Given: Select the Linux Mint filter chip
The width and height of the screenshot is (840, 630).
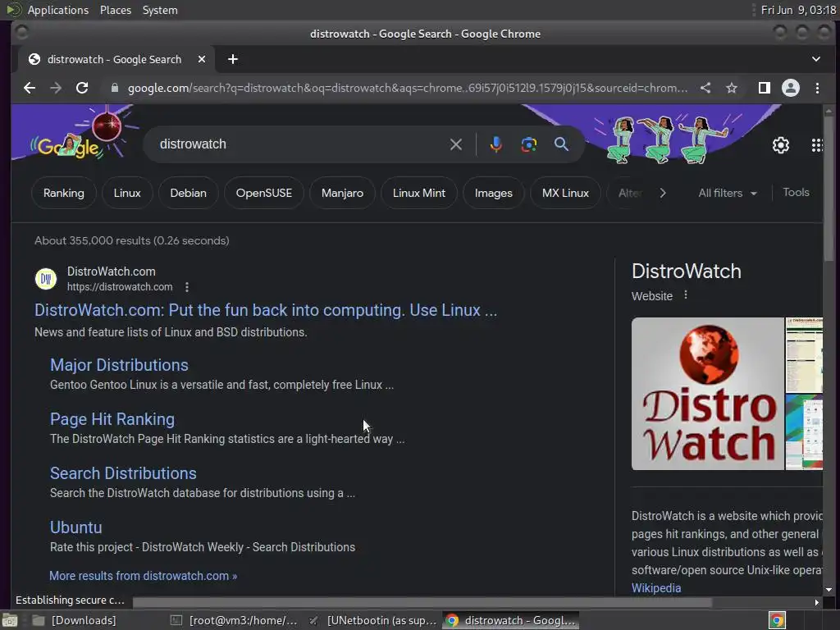Looking at the screenshot, I should click(419, 193).
